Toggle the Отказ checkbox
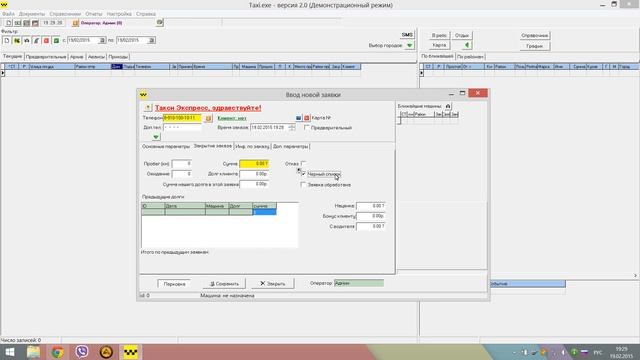Viewport: 640px width, 360px height. [303, 163]
